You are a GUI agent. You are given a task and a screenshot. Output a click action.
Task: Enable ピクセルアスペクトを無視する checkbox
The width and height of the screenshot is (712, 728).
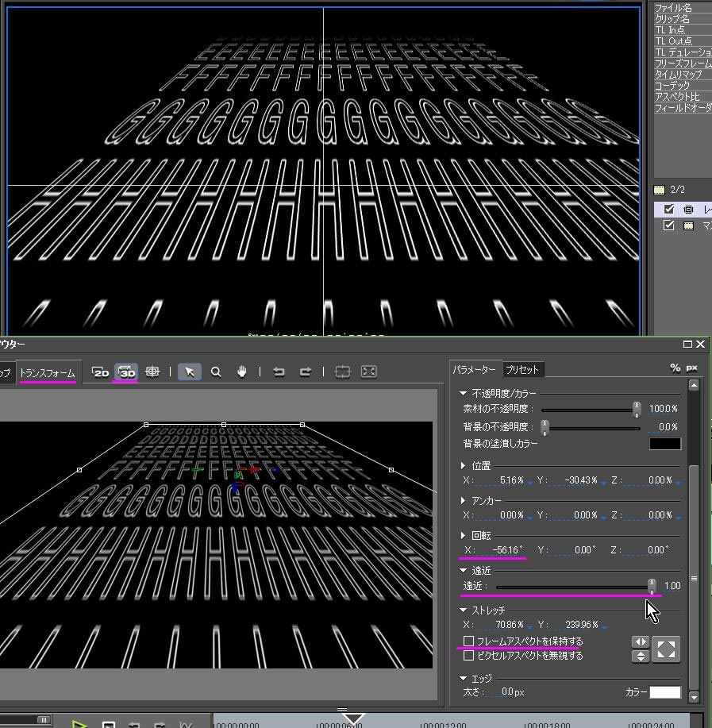(x=469, y=656)
